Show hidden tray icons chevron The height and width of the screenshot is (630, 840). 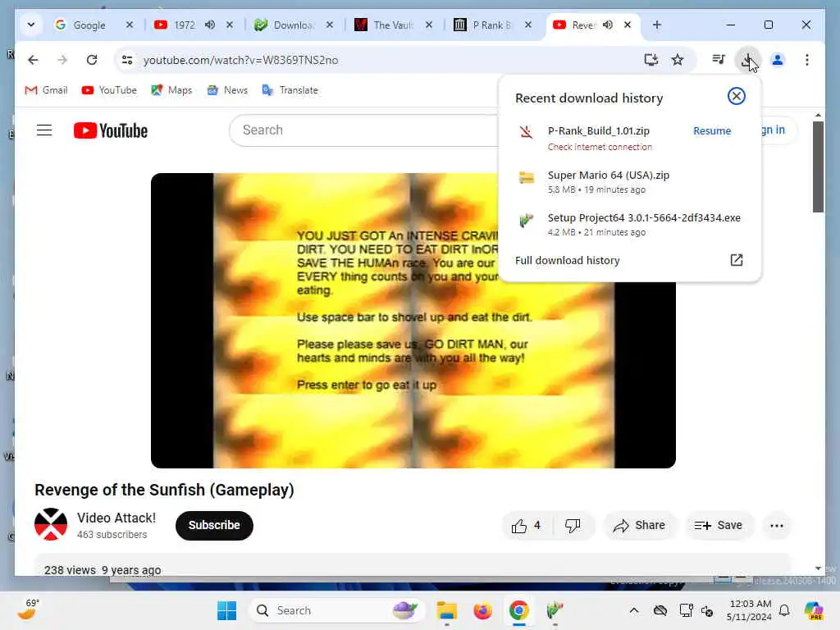(x=634, y=610)
